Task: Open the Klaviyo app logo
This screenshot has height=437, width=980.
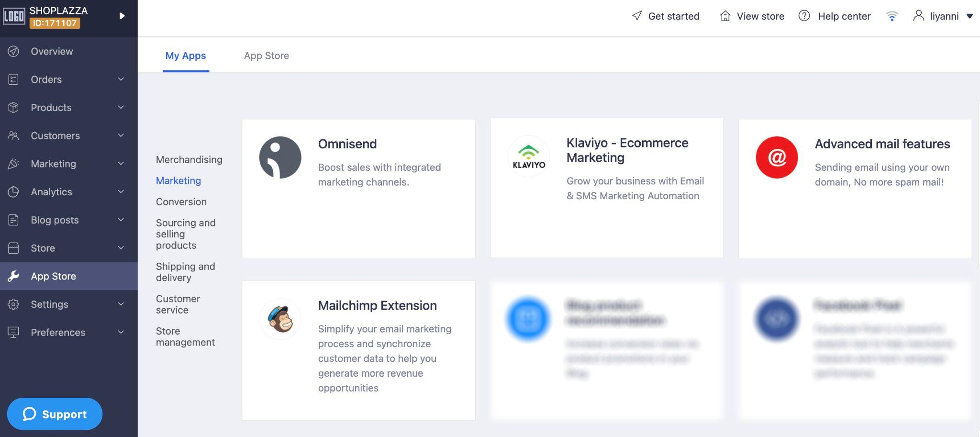Action: (x=528, y=157)
